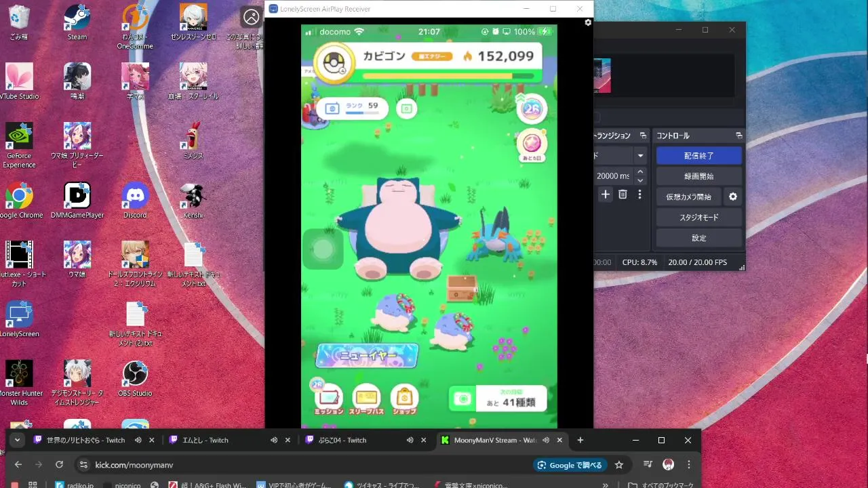Open aviutl.exe shortcut icon
The width and height of the screenshot is (868, 488).
[x=19, y=264]
